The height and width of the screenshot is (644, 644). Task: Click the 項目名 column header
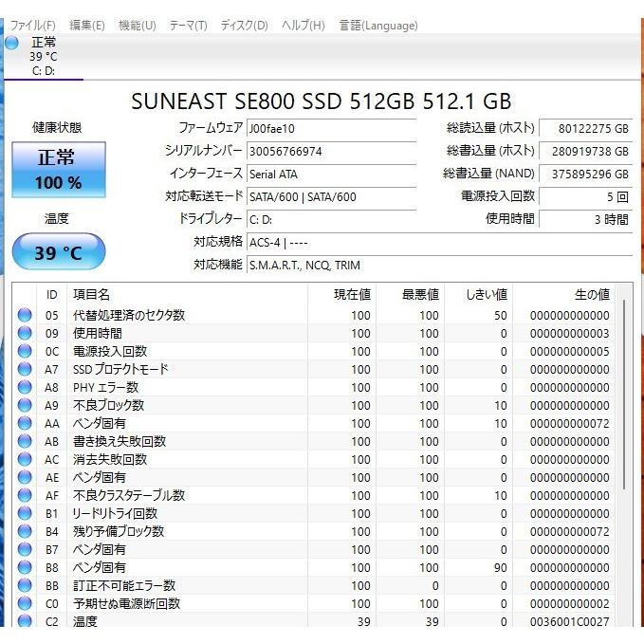click(187, 294)
